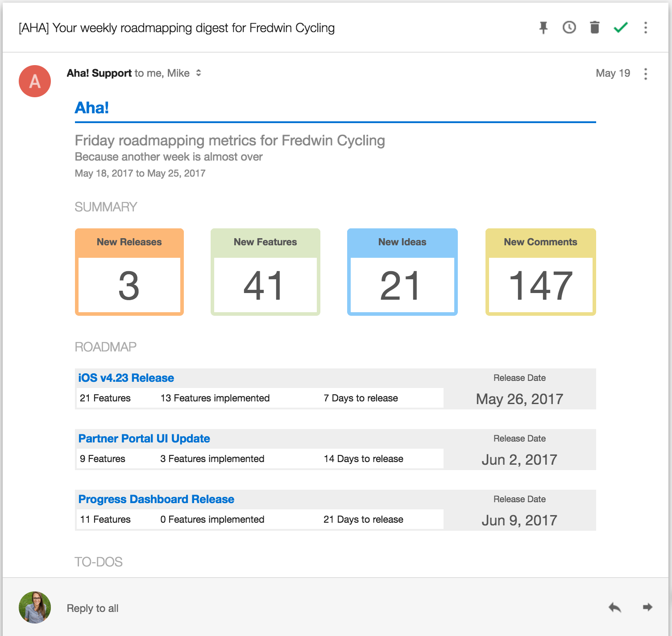This screenshot has width=672, height=636.
Task: Click the 'May 18, 2017 to May 25, 2017' date range
Action: (x=140, y=173)
